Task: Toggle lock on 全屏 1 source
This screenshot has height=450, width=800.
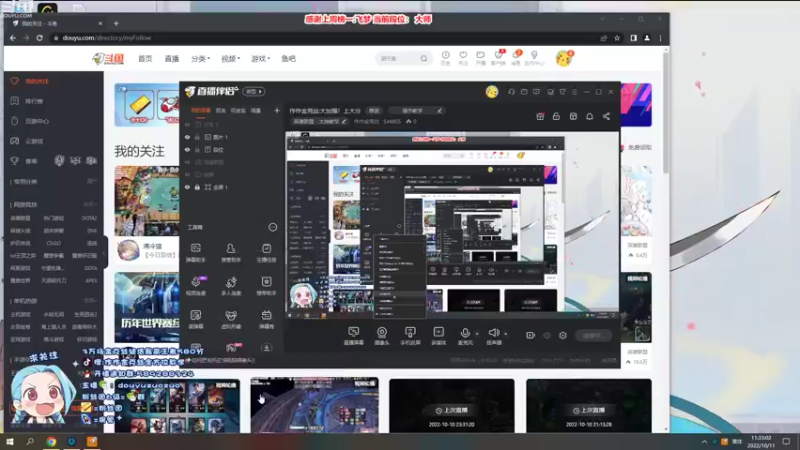Action: pos(197,187)
